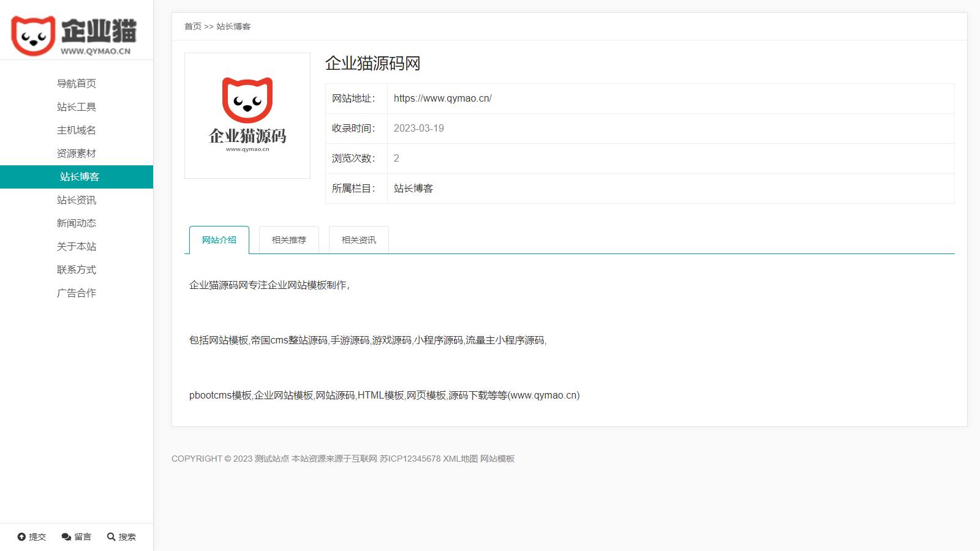Click the 提交 upload arrow icon
The width and height of the screenshot is (980, 551).
point(21,537)
